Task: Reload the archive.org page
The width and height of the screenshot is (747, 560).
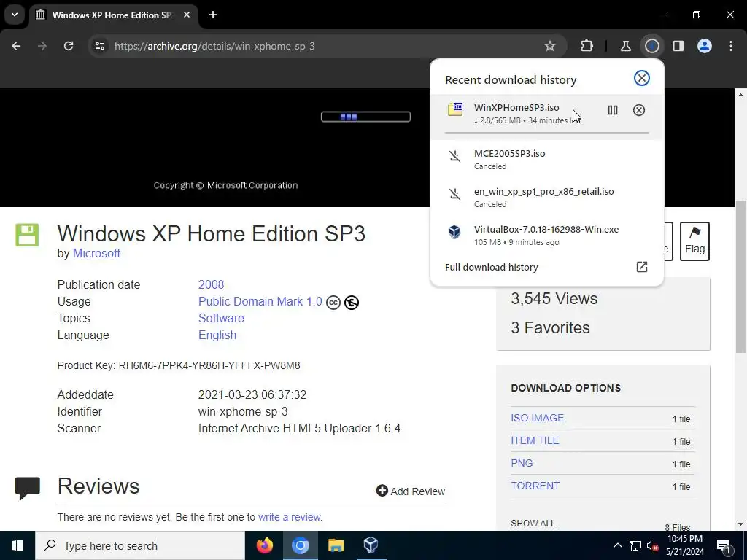Action: 69,46
